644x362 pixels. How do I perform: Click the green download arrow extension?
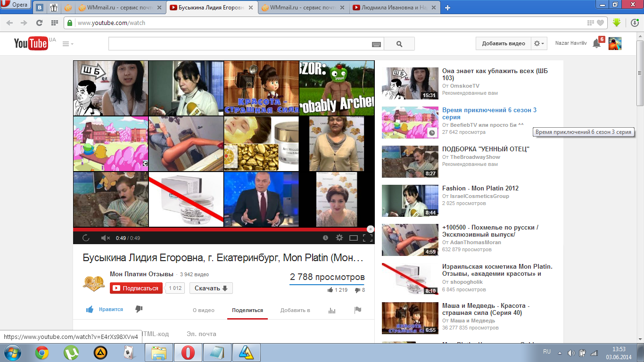(616, 22)
